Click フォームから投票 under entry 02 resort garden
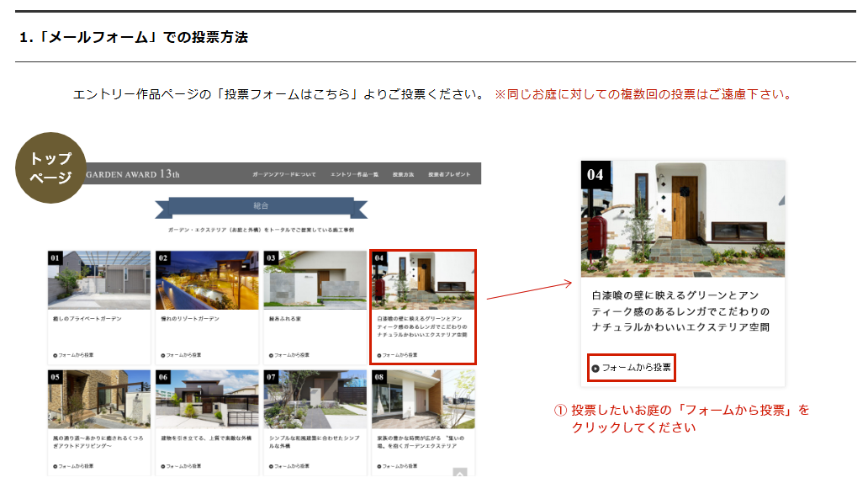 pyautogui.click(x=181, y=355)
